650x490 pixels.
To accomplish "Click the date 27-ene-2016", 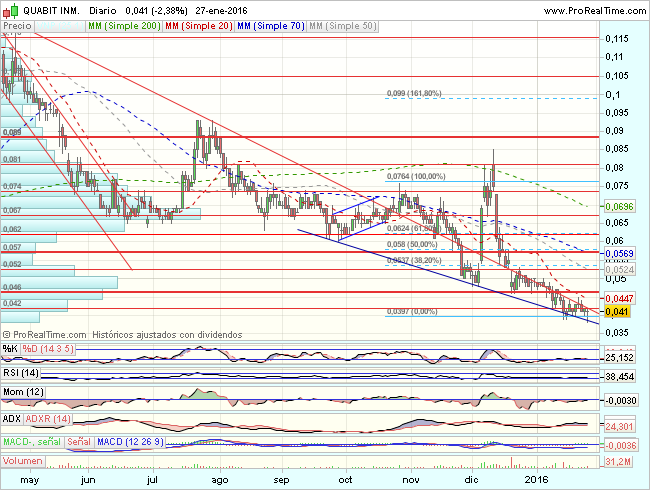I will [221, 11].
